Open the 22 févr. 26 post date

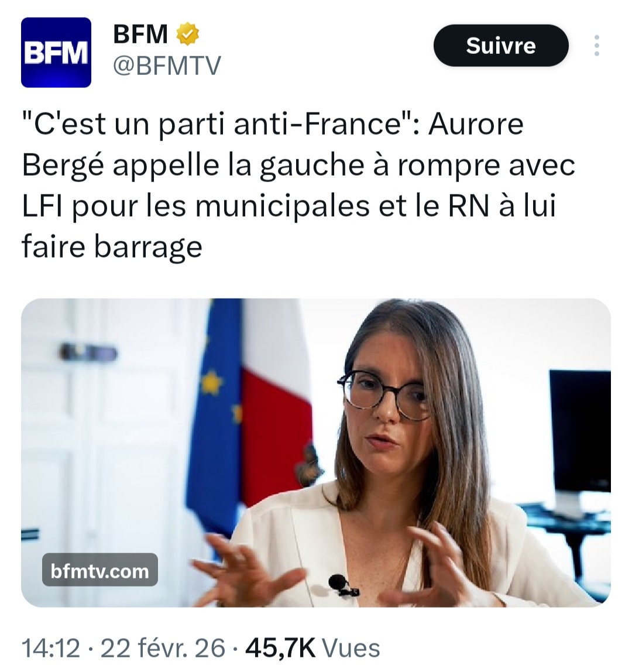(163, 647)
